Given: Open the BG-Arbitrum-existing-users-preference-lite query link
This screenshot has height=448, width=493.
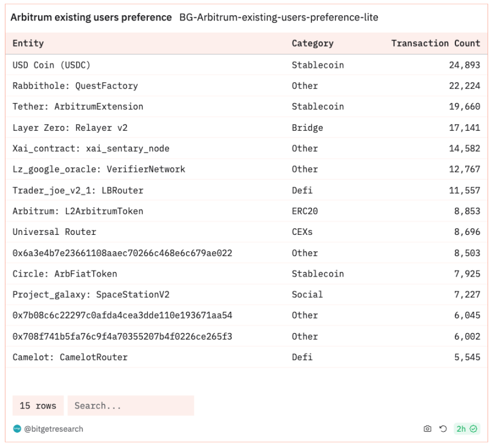Looking at the screenshot, I should tap(279, 18).
